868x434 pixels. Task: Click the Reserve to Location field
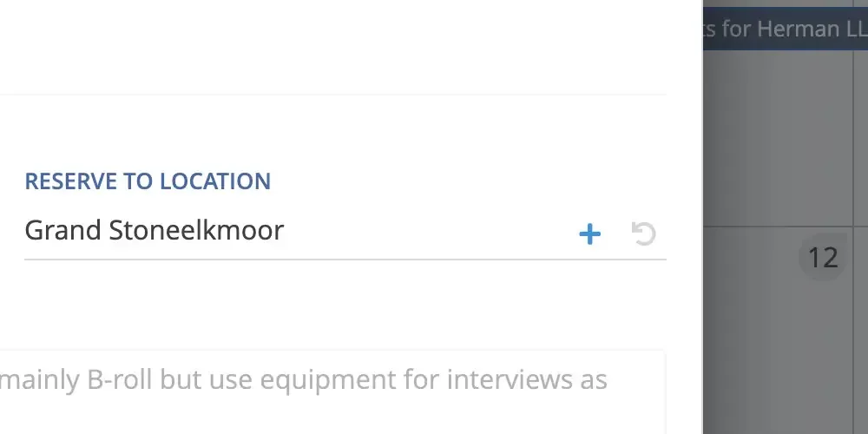click(x=295, y=231)
